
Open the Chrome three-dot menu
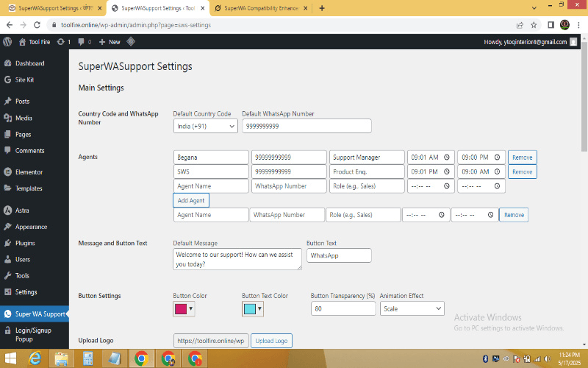coord(578,25)
